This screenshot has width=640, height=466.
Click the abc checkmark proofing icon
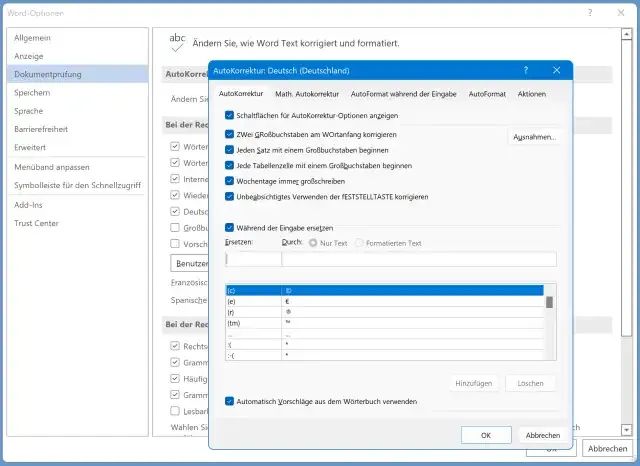coord(177,41)
